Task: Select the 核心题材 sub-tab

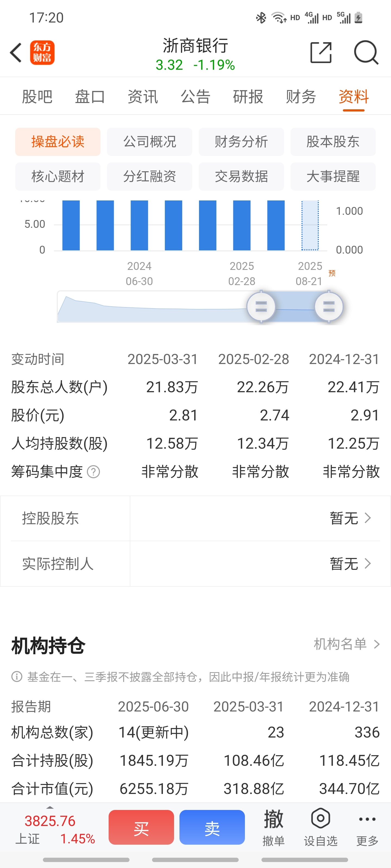Action: (x=58, y=177)
